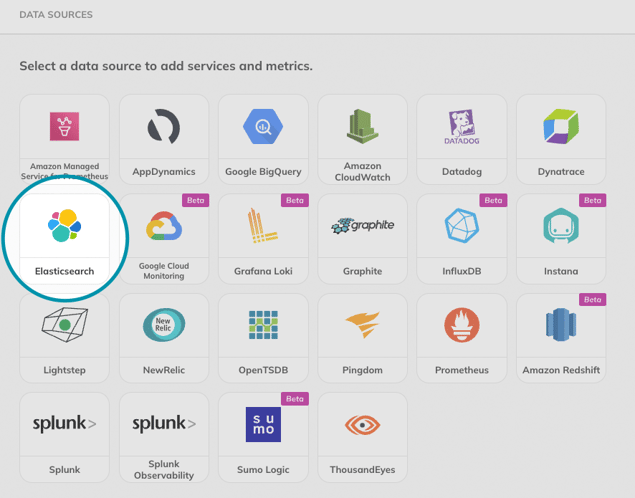Pick the Pingdom orange bird logo
This screenshot has width=635, height=498.
coord(362,325)
